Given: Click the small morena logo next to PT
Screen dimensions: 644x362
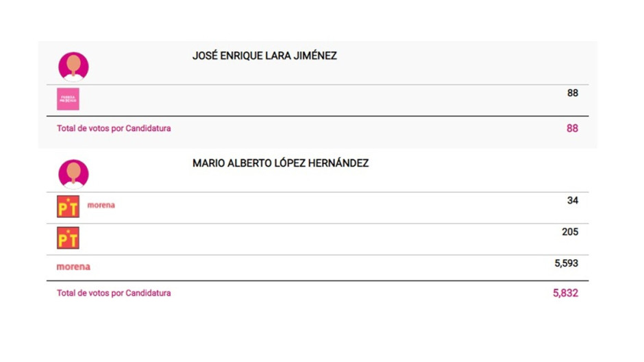Looking at the screenshot, I should tap(101, 205).
